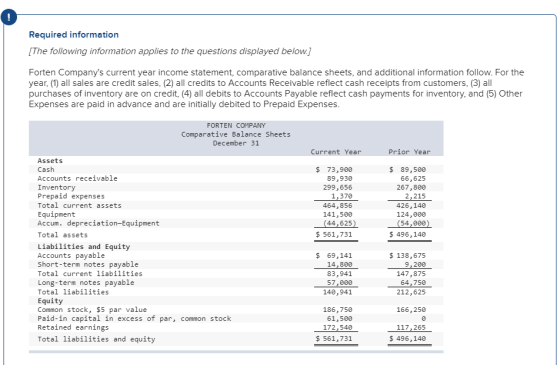Select the Current Year column header
The image size is (560, 365).
click(x=336, y=152)
